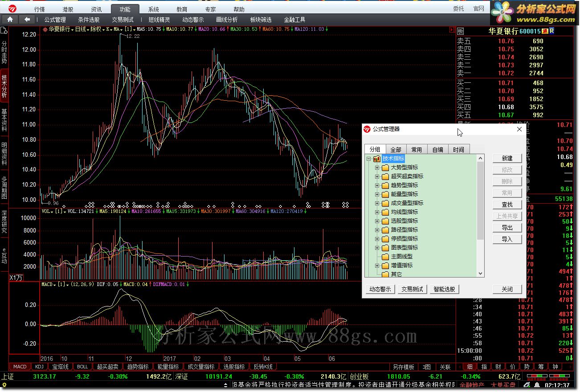Viewport: 580px width, 392px height.
Task: Open the MACD indicator dropdown above the sub-chart
Action: tap(49, 284)
